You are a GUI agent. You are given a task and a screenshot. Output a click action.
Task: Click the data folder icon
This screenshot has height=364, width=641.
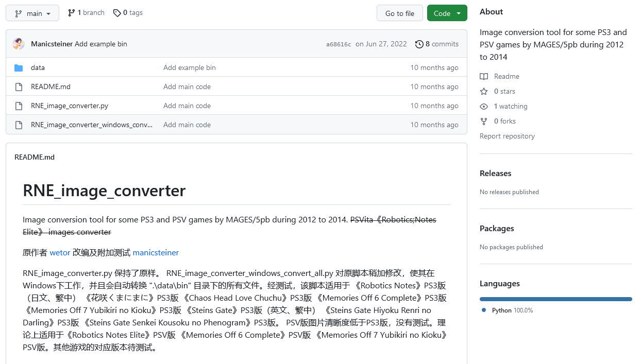(x=19, y=67)
